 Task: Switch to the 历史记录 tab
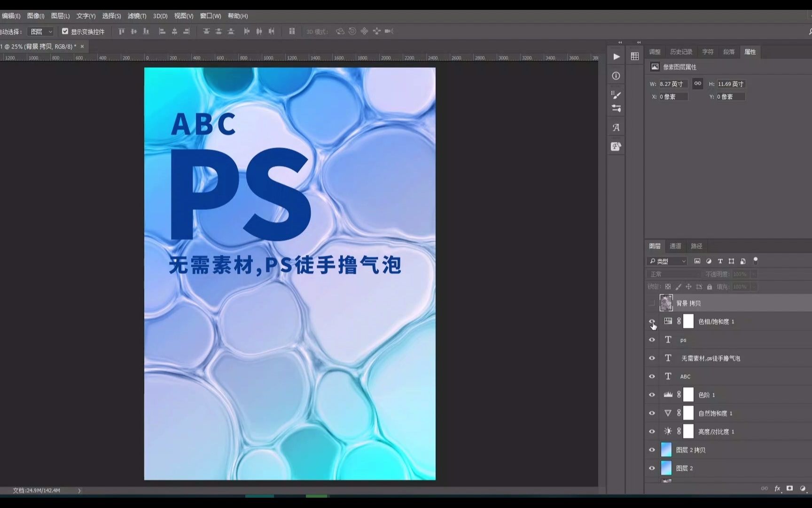681,52
